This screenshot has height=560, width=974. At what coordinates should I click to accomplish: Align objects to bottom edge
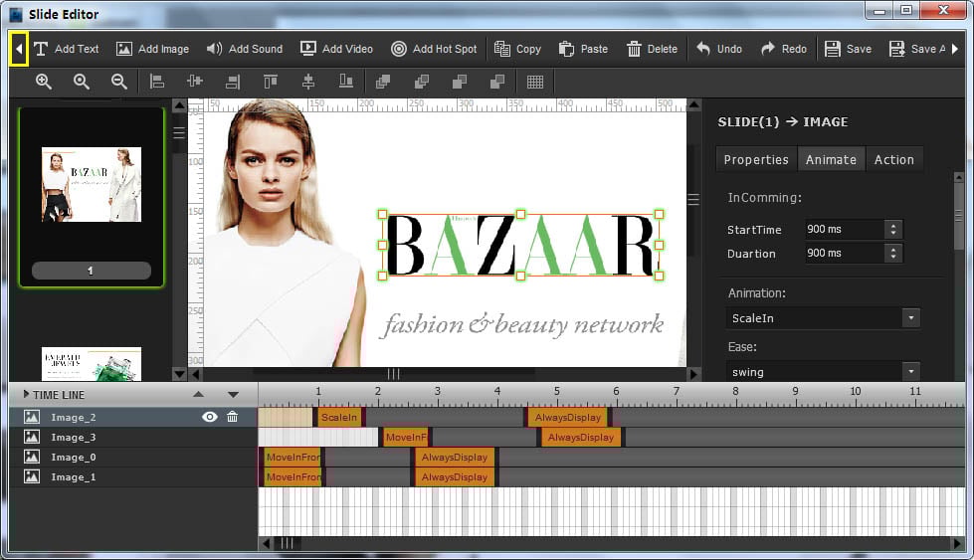(x=346, y=82)
